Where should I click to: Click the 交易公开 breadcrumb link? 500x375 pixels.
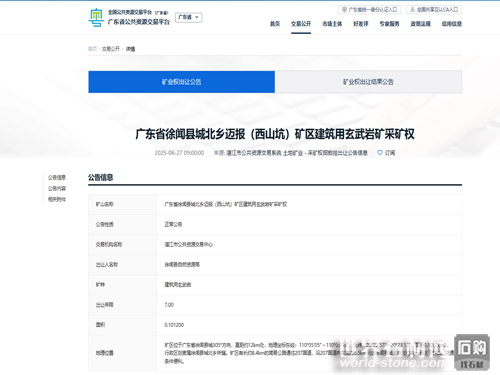tap(111, 49)
